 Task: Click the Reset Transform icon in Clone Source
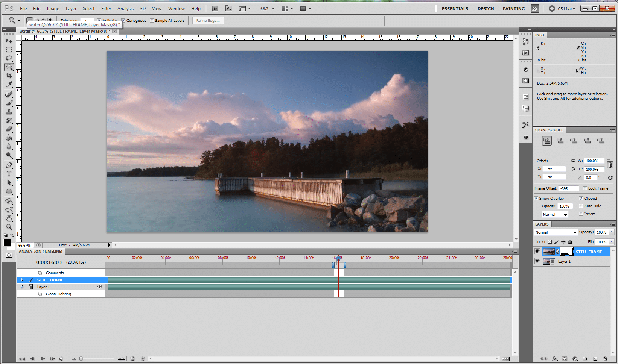click(x=610, y=177)
